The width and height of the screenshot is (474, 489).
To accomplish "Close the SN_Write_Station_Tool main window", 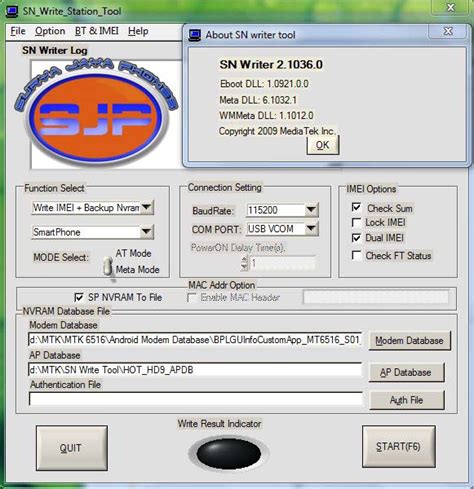I will [x=451, y=8].
